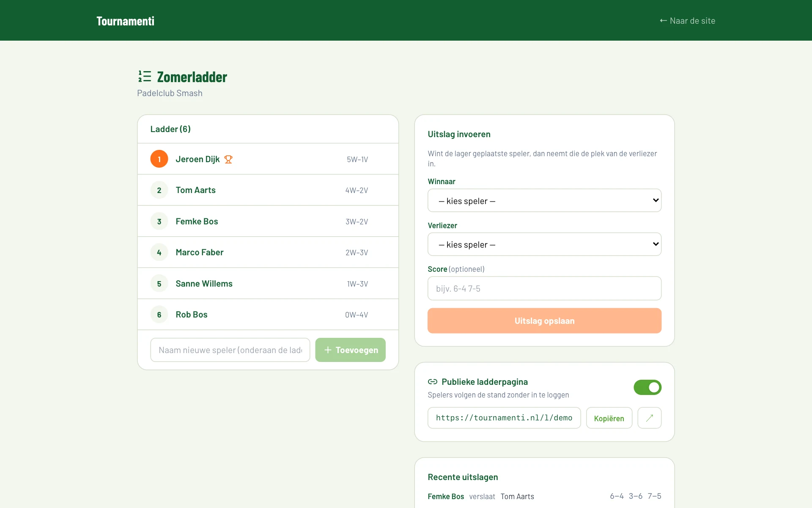Click the rank 3 badge for Femke Bos

159,221
